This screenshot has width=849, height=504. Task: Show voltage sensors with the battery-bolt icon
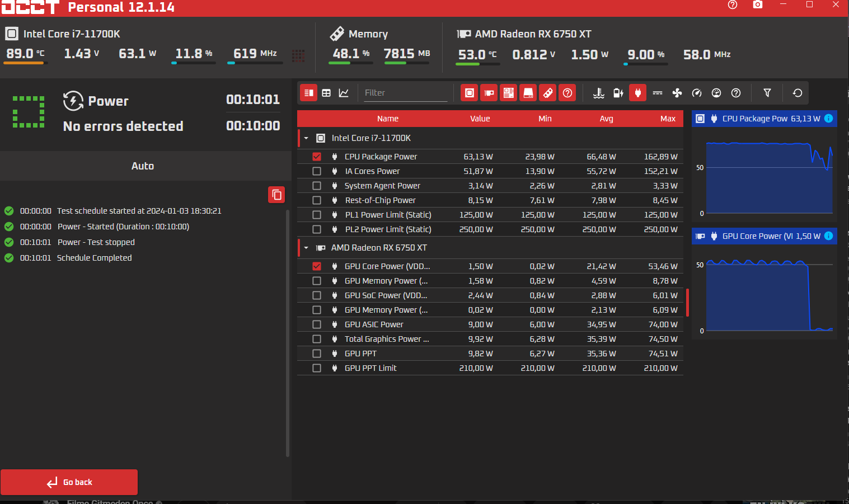(x=618, y=93)
